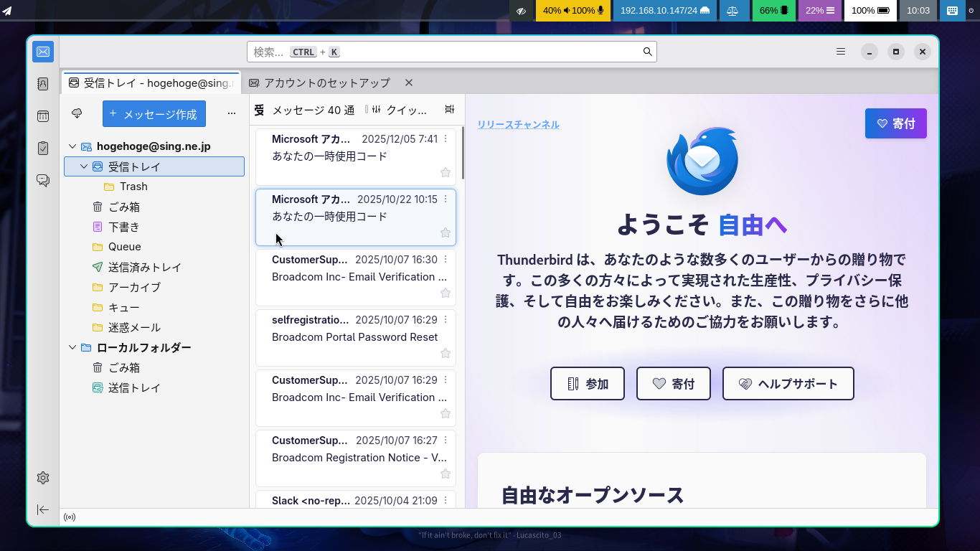980x551 pixels.
Task: Open more menu for 2025/10/22 message
Action: [x=446, y=199]
